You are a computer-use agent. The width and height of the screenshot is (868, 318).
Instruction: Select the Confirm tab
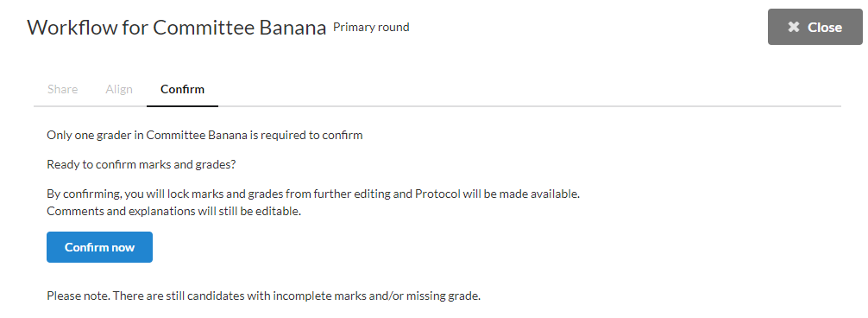click(x=182, y=89)
